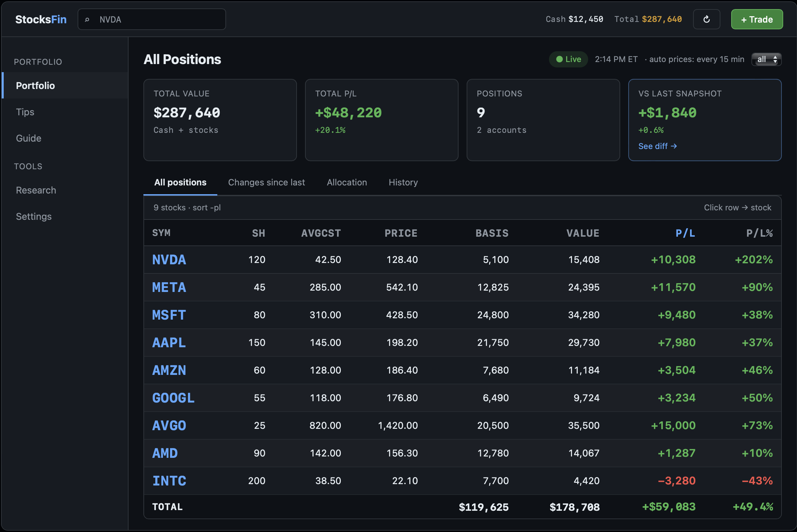The image size is (797, 532).
Task: Click the Total P/L summary card
Action: pos(381,120)
